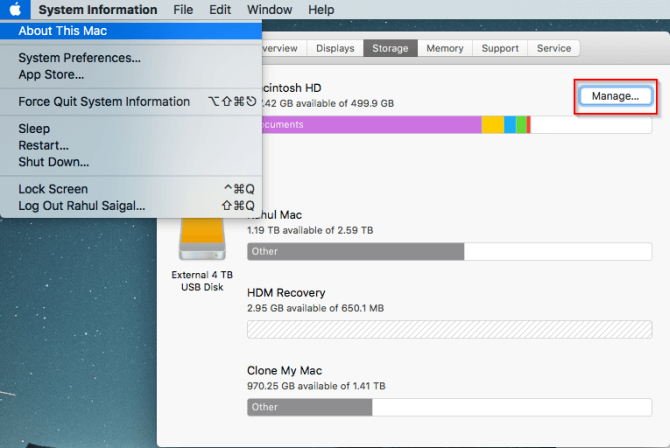The width and height of the screenshot is (670, 448).
Task: Click the Manage... button
Action: click(615, 96)
